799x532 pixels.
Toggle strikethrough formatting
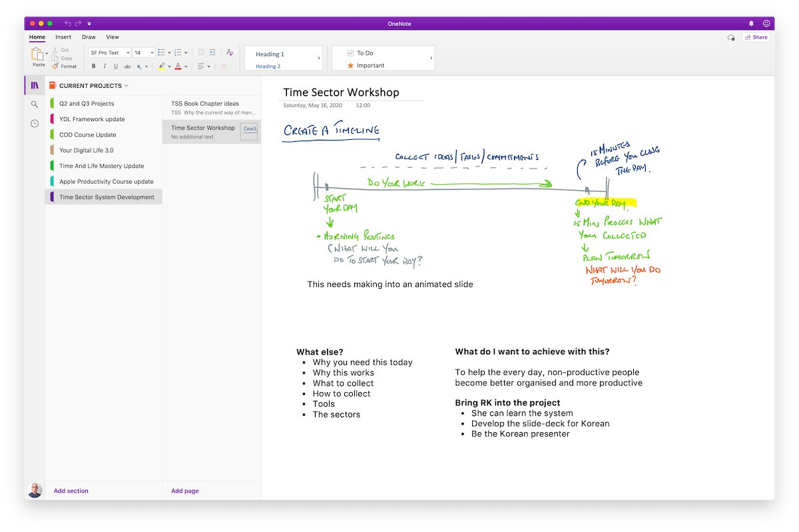(x=127, y=66)
